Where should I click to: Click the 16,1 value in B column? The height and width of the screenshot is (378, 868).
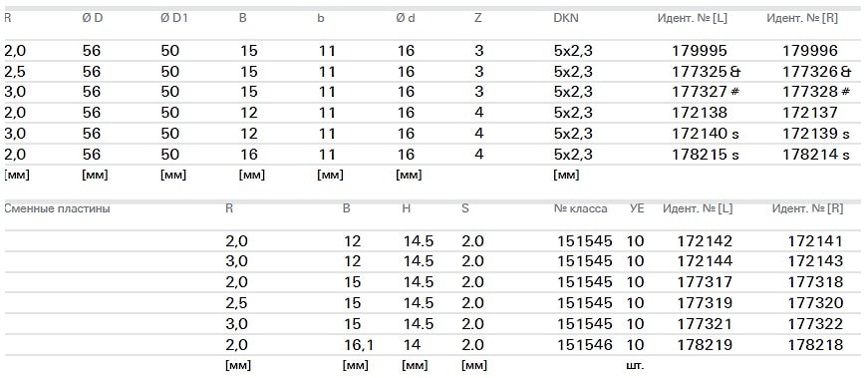[x=358, y=345]
